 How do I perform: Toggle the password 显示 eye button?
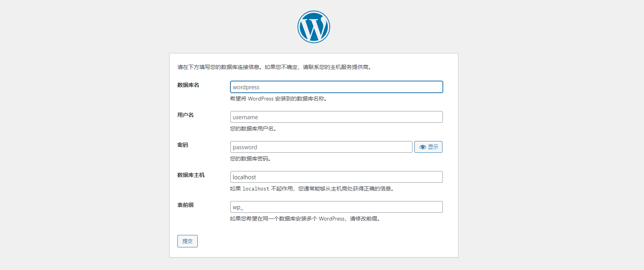point(428,147)
